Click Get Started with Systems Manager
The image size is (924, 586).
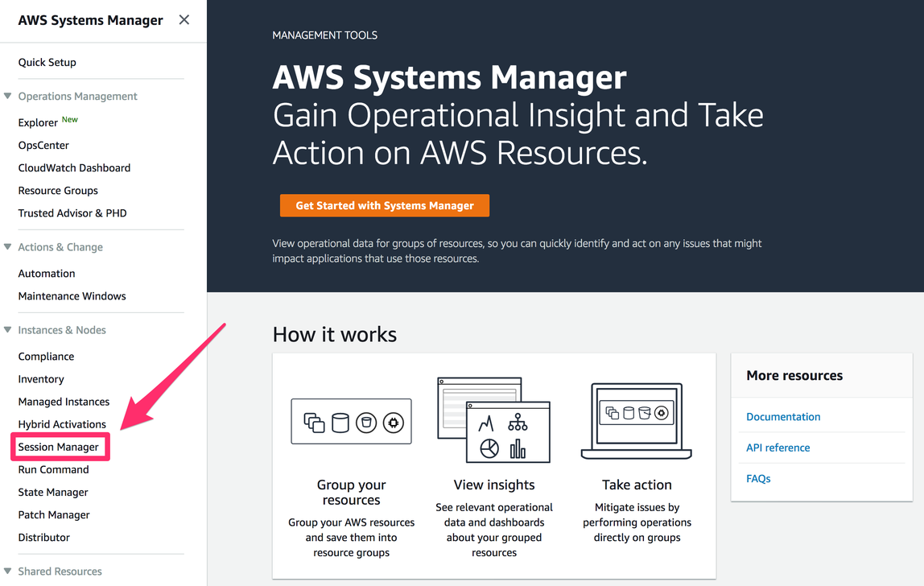pos(385,205)
